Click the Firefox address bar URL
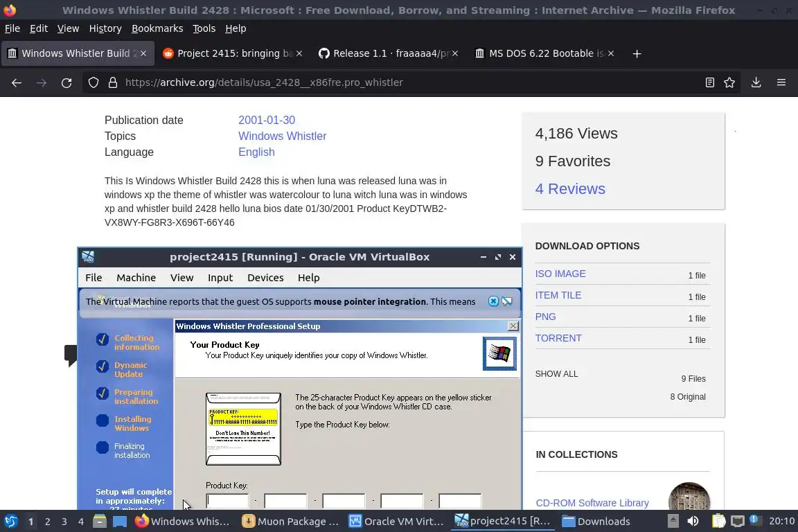Image resolution: width=798 pixels, height=532 pixels. pyautogui.click(x=264, y=82)
